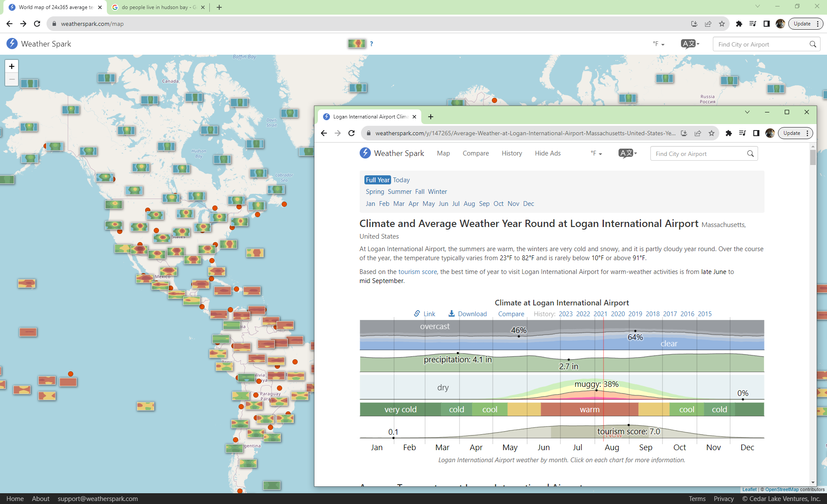Click the support@weatherspark.com email link

tap(98, 499)
